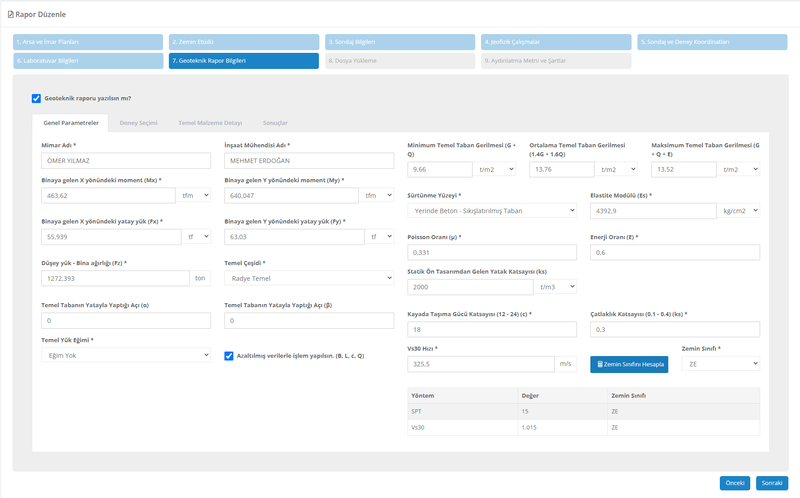This screenshot has width=800, height=498.
Task: Click the Vs30 Hızı input field
Action: click(x=483, y=364)
